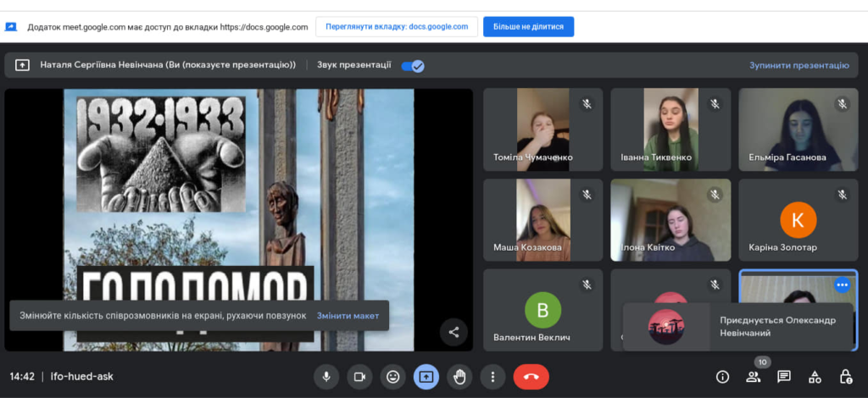Image resolution: width=868 pixels, height=398 pixels.
Task: Click muted mic icon on Каріна Золотар tile
Action: [843, 195]
